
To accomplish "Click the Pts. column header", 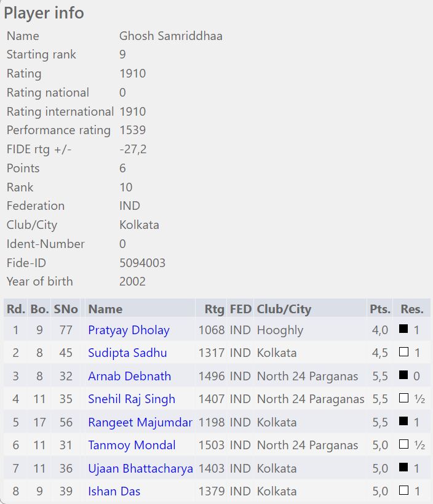I will coord(379,309).
